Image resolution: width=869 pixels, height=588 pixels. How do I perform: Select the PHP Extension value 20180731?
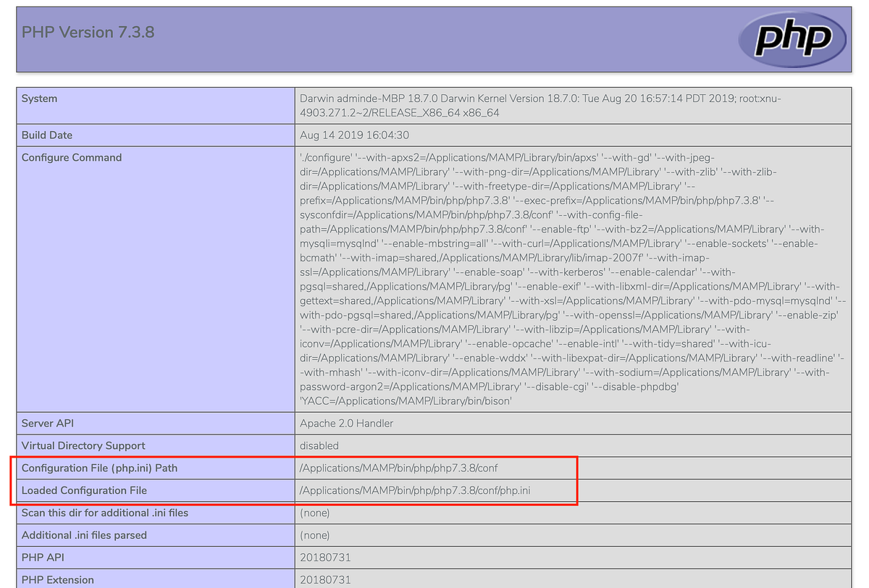[325, 579]
